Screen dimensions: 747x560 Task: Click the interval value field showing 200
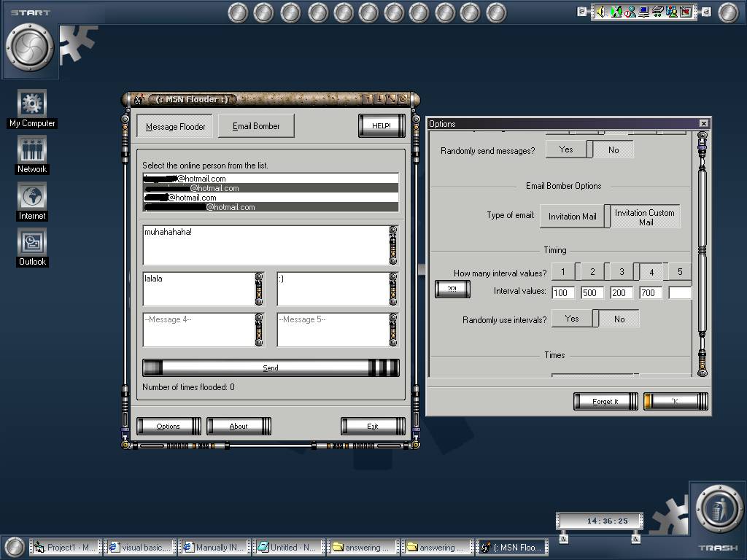coord(622,292)
